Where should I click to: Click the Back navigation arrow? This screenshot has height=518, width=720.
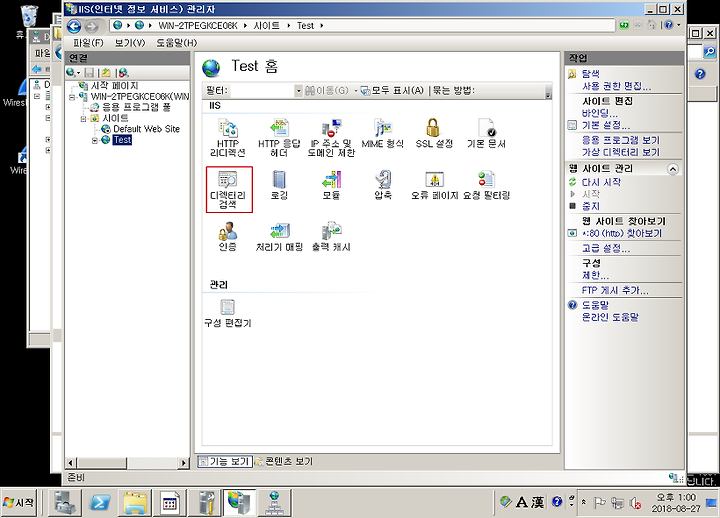click(74, 26)
